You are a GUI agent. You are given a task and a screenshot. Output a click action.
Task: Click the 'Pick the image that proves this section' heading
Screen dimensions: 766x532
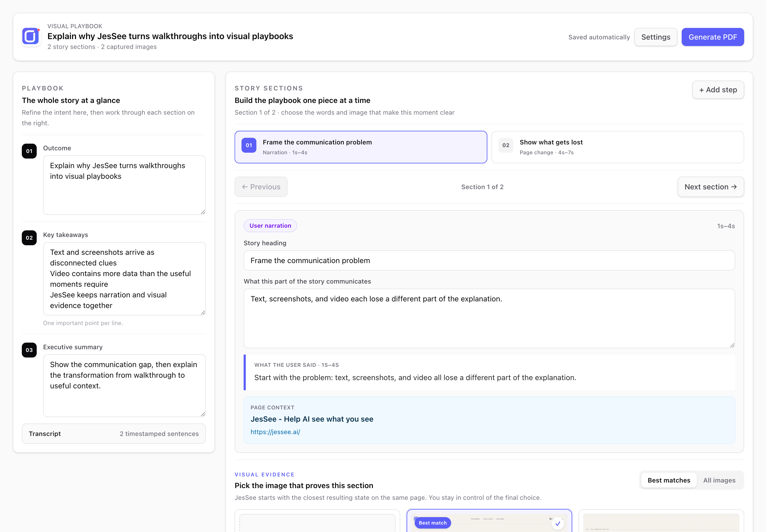304,485
